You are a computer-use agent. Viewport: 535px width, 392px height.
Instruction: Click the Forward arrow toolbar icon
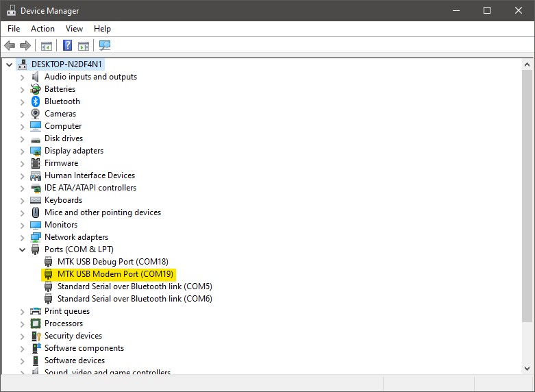(25, 45)
